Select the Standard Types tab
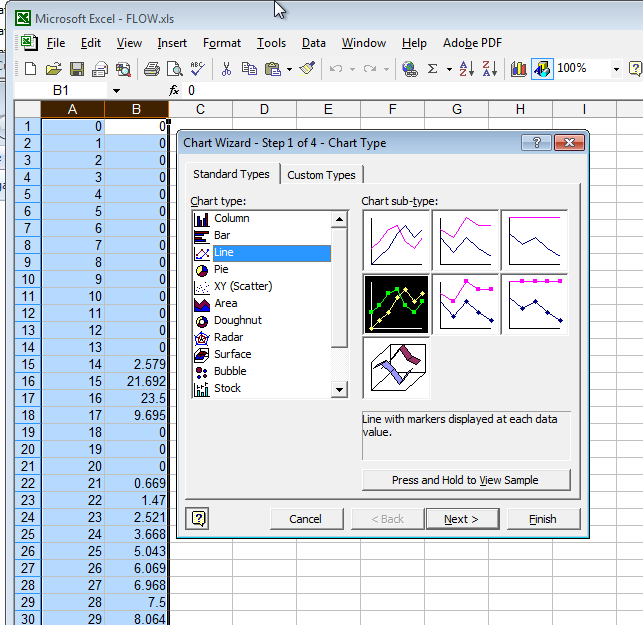Viewport: 643px width, 625px height. click(x=231, y=174)
